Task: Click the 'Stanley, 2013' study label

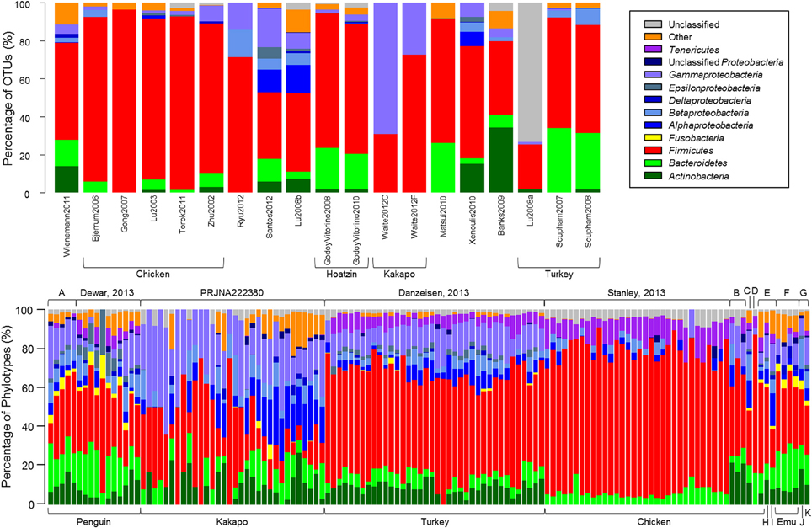Action: (636, 292)
